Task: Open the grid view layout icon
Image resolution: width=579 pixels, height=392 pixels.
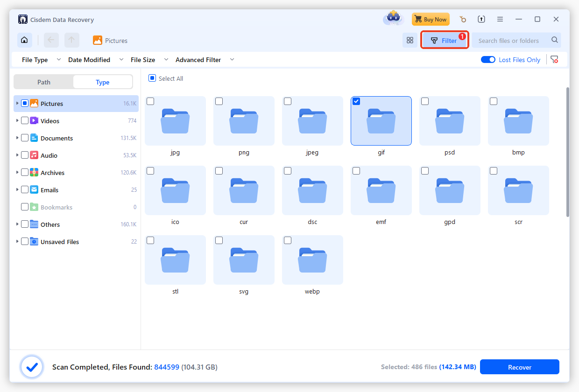Action: (x=410, y=40)
